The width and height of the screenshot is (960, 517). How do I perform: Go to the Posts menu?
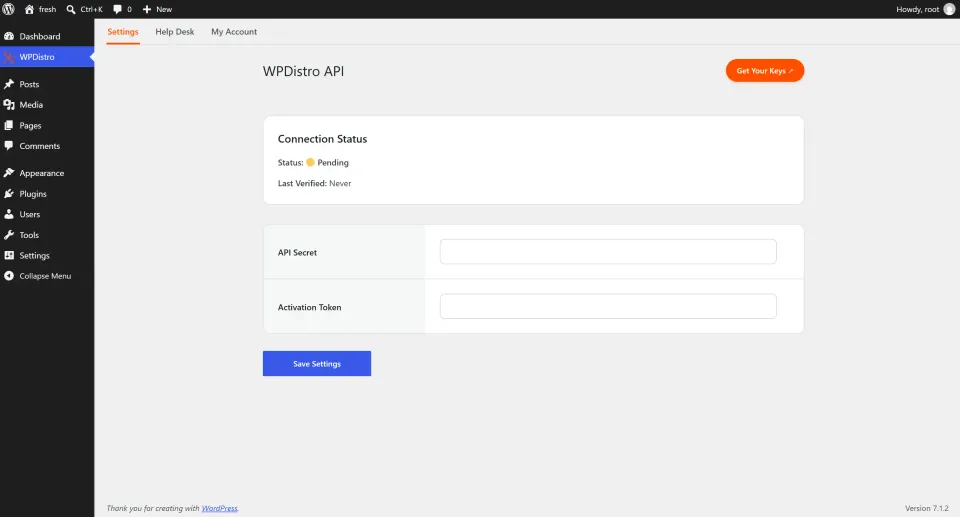[29, 84]
